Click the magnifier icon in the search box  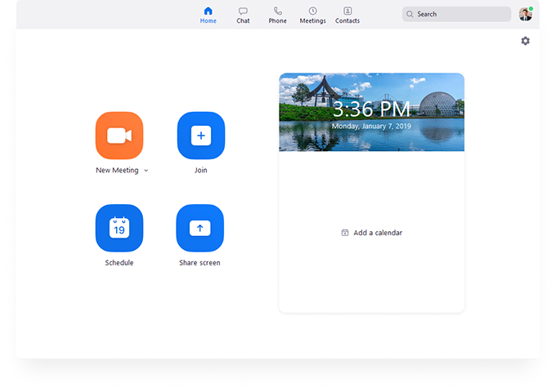click(x=410, y=15)
